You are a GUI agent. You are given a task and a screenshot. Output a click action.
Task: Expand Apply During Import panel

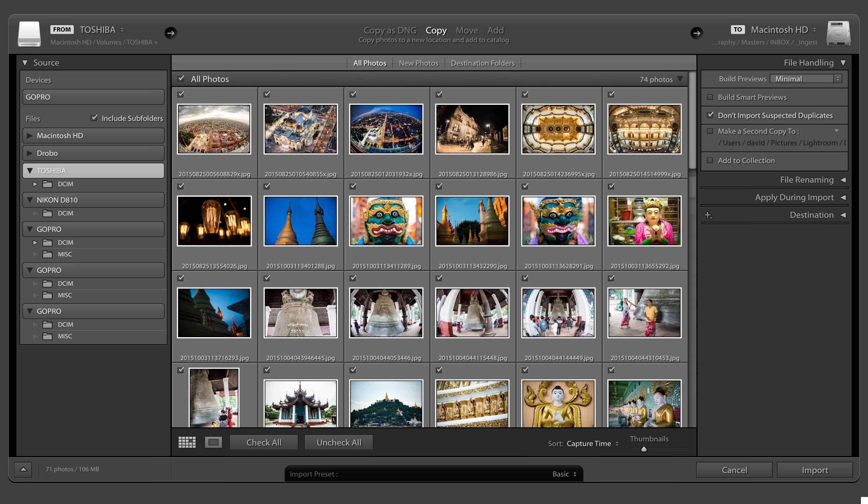point(843,198)
